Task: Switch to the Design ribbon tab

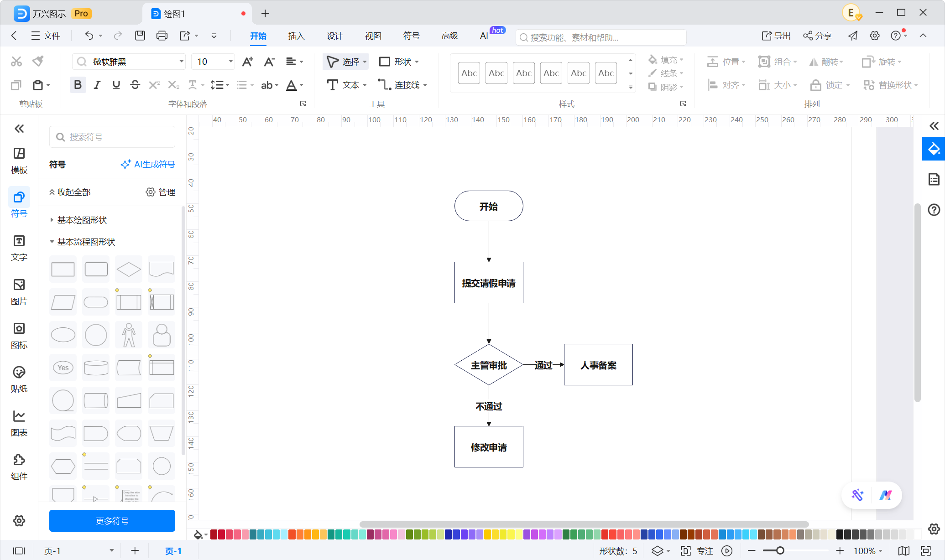Action: [x=334, y=36]
